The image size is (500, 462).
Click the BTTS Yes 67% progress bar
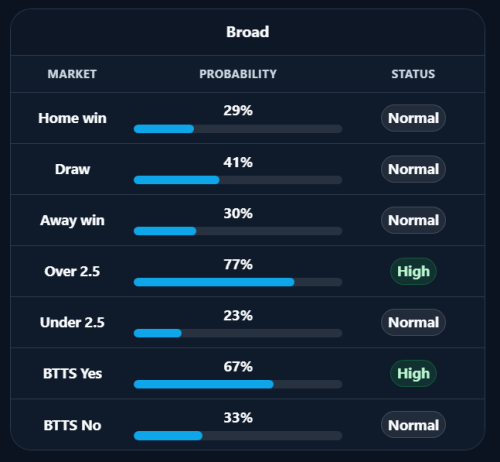[x=238, y=384]
